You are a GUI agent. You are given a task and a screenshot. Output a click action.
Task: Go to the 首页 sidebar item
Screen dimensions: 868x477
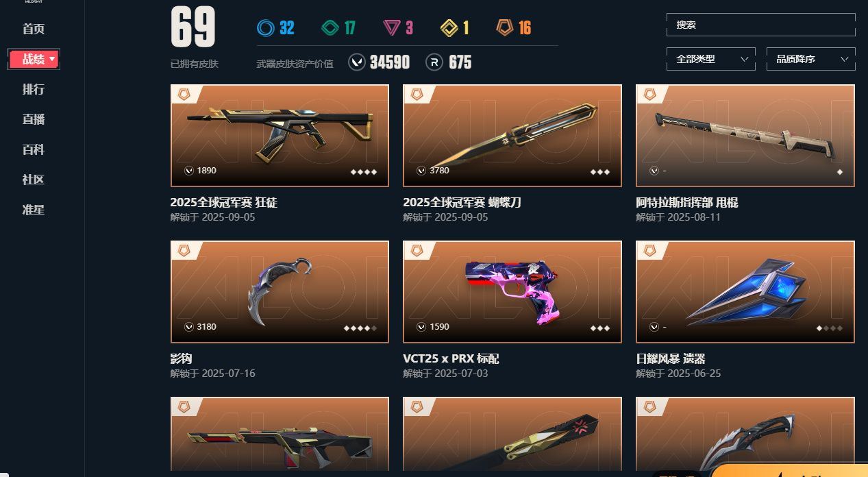[x=34, y=29]
